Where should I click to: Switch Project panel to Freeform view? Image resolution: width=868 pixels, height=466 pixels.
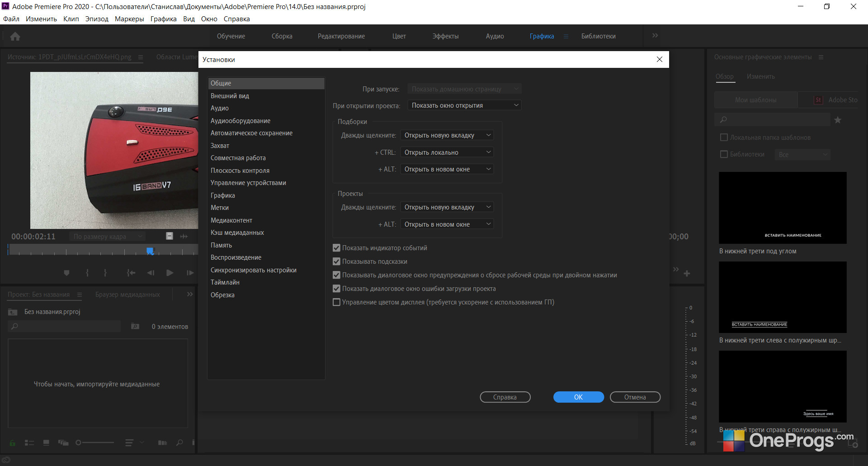coord(63,443)
